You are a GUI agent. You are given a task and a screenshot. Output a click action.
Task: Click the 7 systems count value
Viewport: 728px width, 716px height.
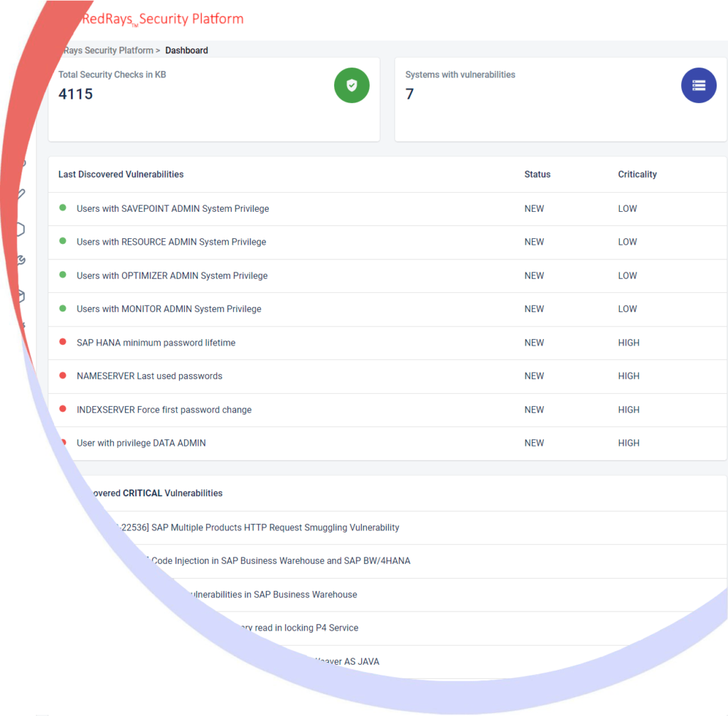[409, 95]
